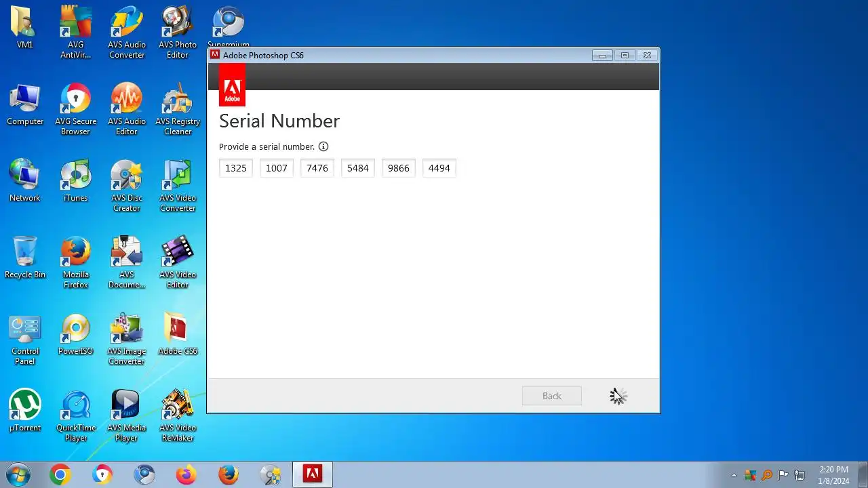Select the AVS Audio Editor desktop icon

[x=127, y=109]
